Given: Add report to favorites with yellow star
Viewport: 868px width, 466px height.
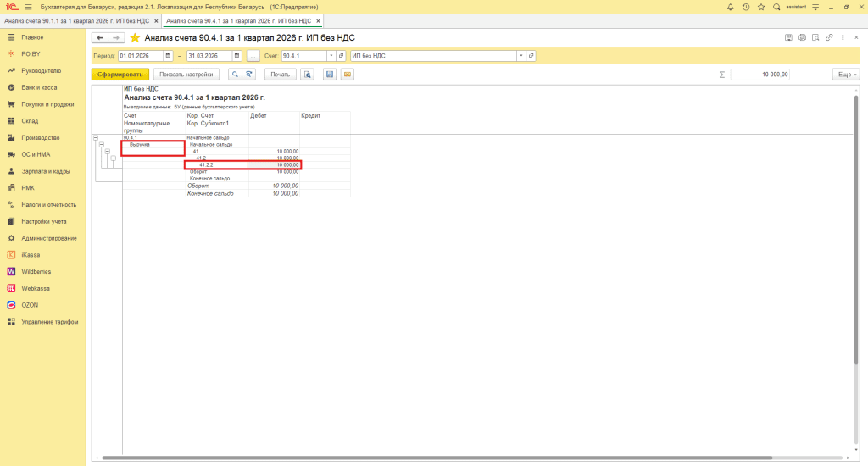Looking at the screenshot, I should point(135,38).
